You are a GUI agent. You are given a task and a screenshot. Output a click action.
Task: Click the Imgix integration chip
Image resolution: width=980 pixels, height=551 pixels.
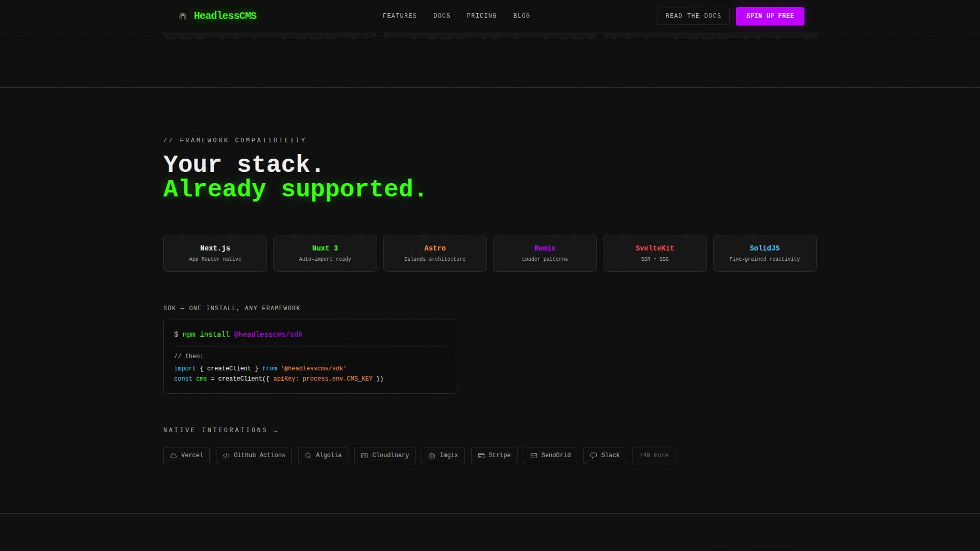[443, 456]
